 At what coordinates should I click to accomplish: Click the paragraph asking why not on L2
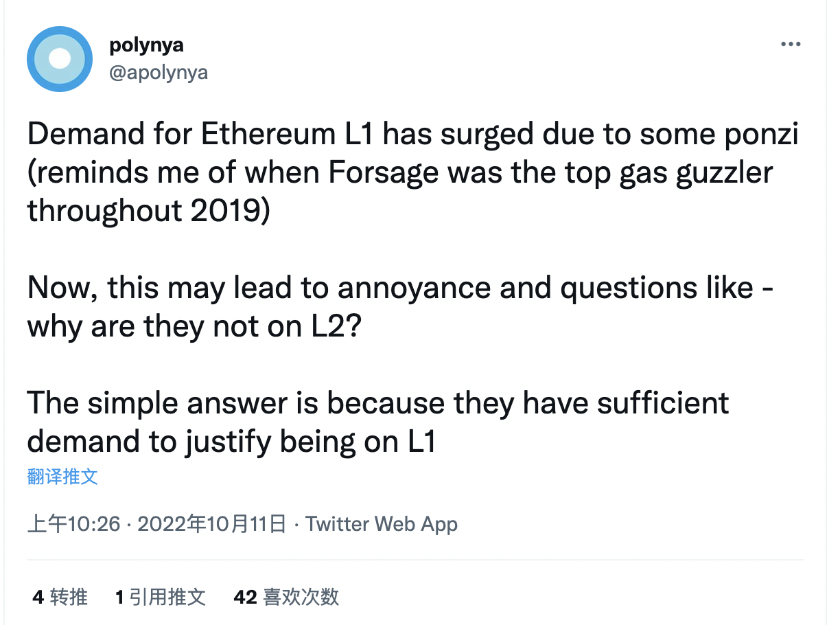(401, 307)
